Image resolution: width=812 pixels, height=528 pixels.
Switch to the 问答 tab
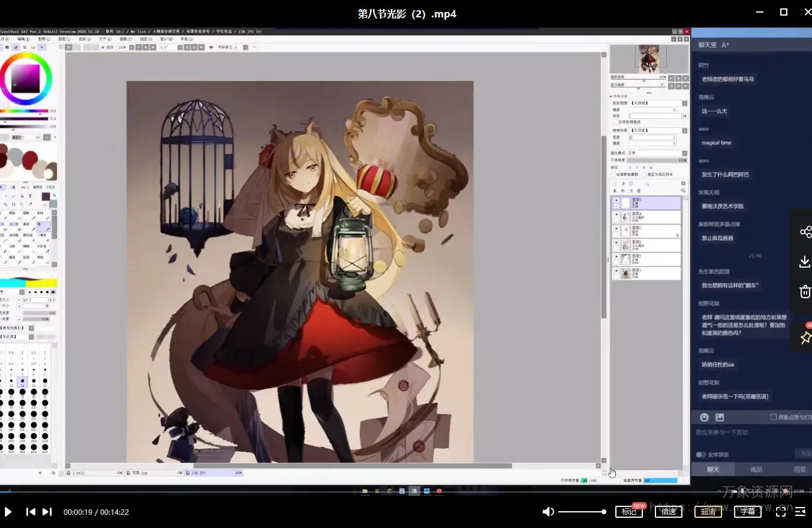pyautogui.click(x=799, y=469)
